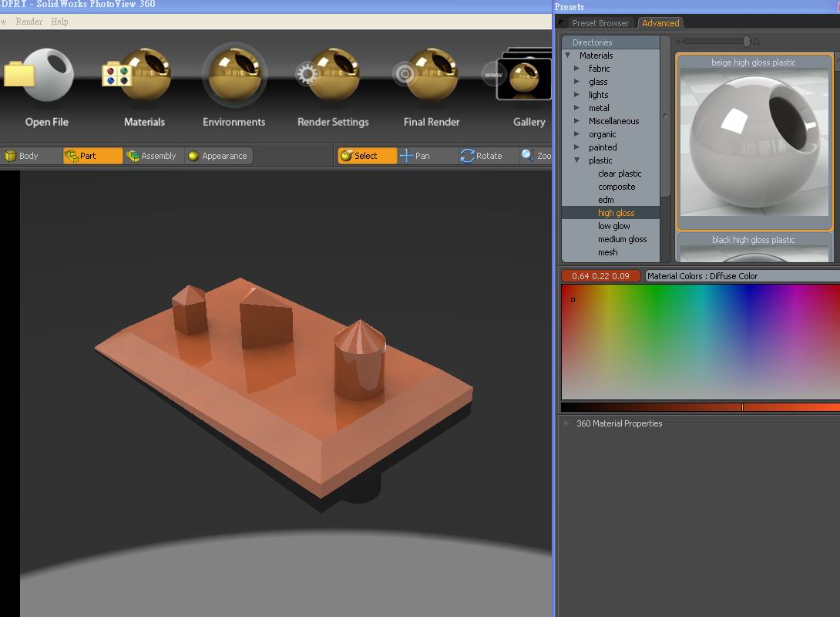Expand 360 Material Properties section
This screenshot has width=840, height=617.
point(566,423)
